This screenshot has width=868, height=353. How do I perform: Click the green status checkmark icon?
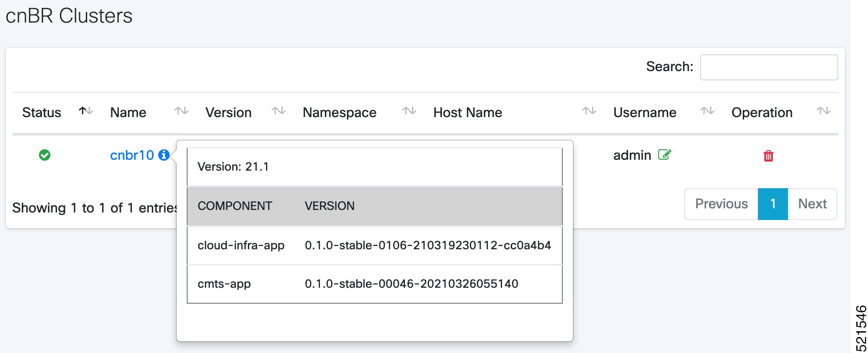(x=44, y=155)
